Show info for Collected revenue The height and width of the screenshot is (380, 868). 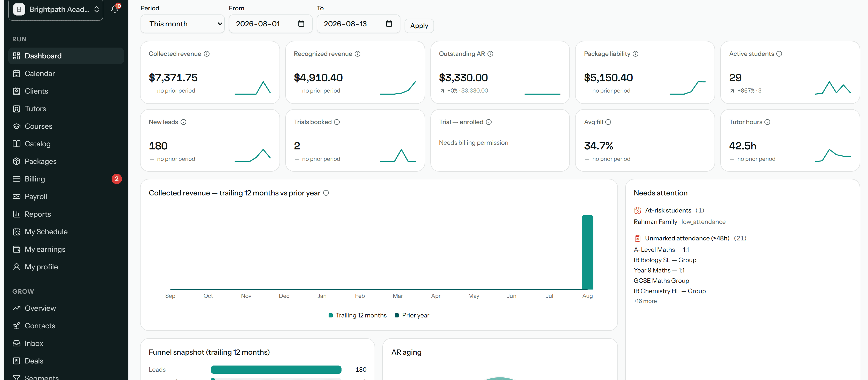tap(207, 54)
